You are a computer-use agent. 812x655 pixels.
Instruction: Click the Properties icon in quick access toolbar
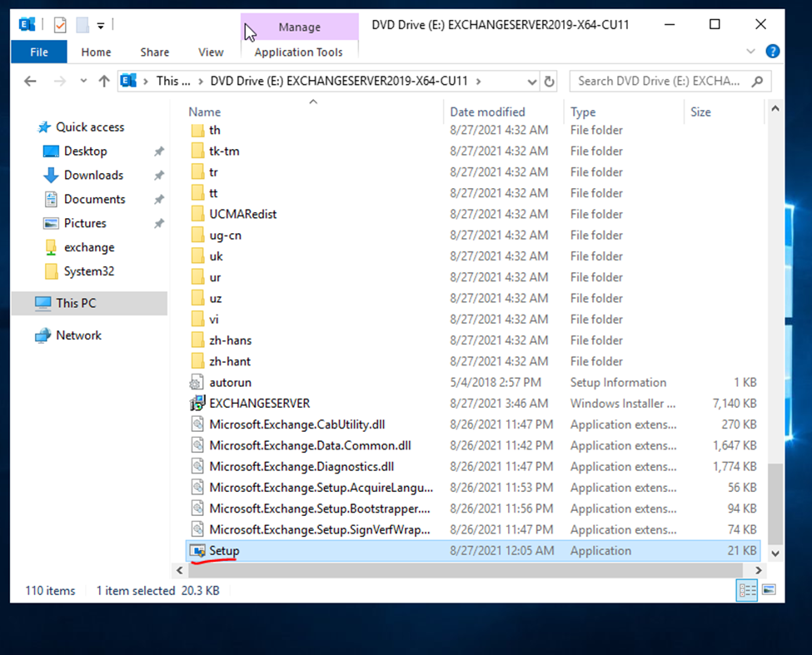pos(60,26)
